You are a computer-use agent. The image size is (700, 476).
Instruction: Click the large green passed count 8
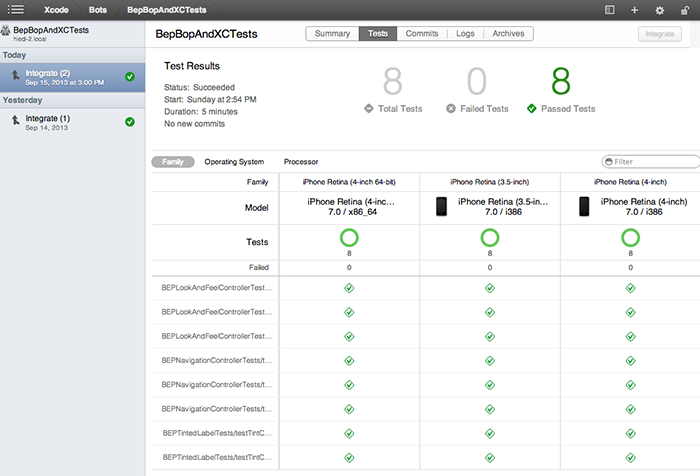click(561, 81)
